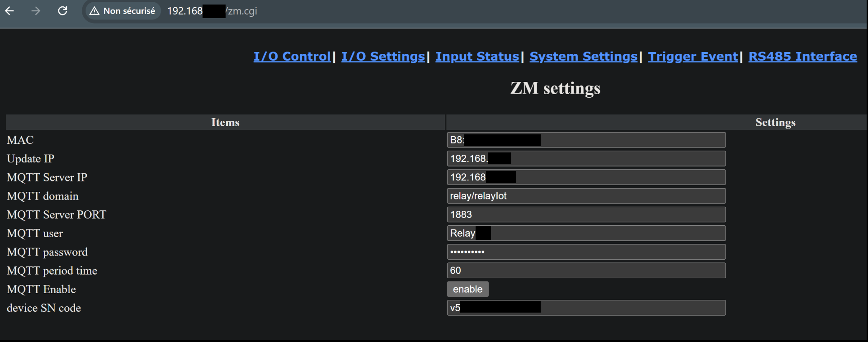Click the MQTT user input field

click(586, 233)
